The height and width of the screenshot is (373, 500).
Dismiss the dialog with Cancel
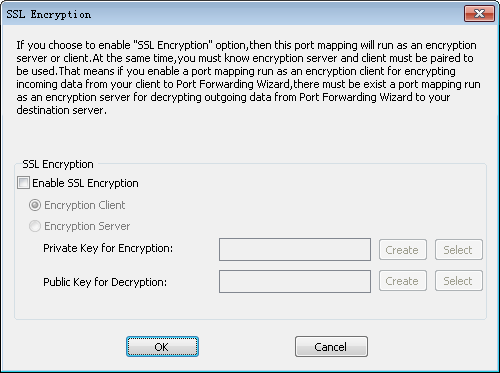pyautogui.click(x=331, y=347)
